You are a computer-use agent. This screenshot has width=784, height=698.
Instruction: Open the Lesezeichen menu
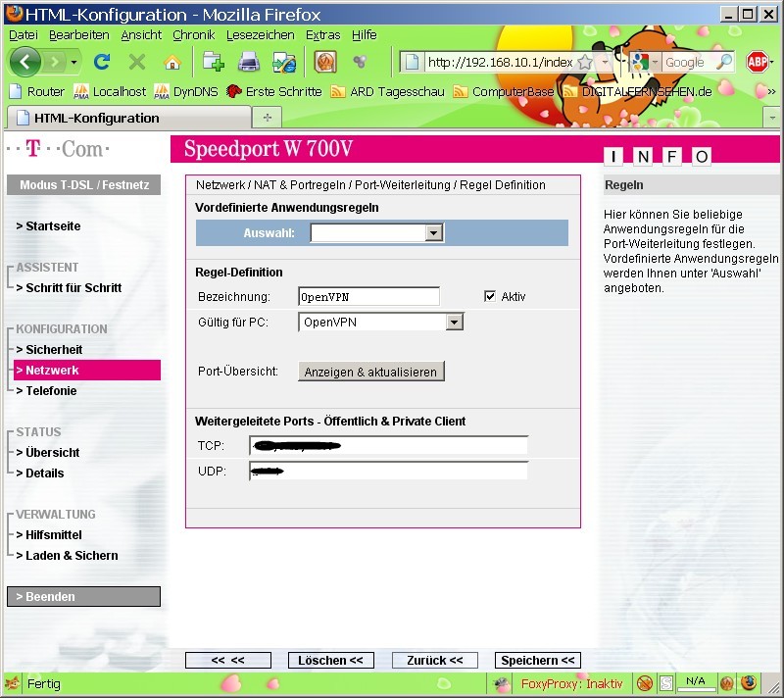(x=260, y=35)
